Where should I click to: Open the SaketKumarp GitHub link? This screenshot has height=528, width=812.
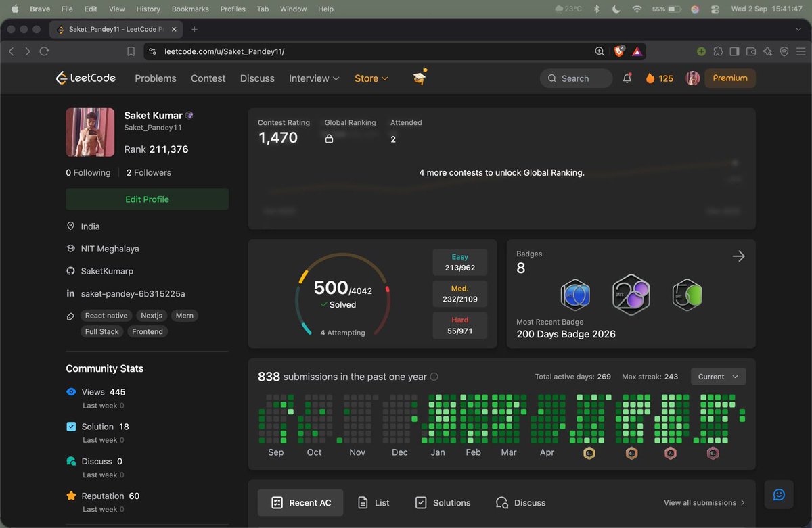(107, 271)
